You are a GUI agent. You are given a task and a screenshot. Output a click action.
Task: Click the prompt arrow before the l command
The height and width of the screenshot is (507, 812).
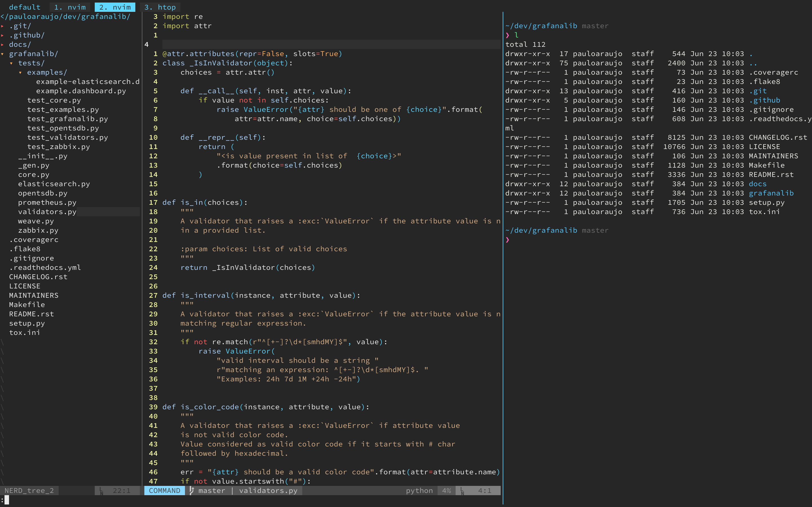coord(507,35)
